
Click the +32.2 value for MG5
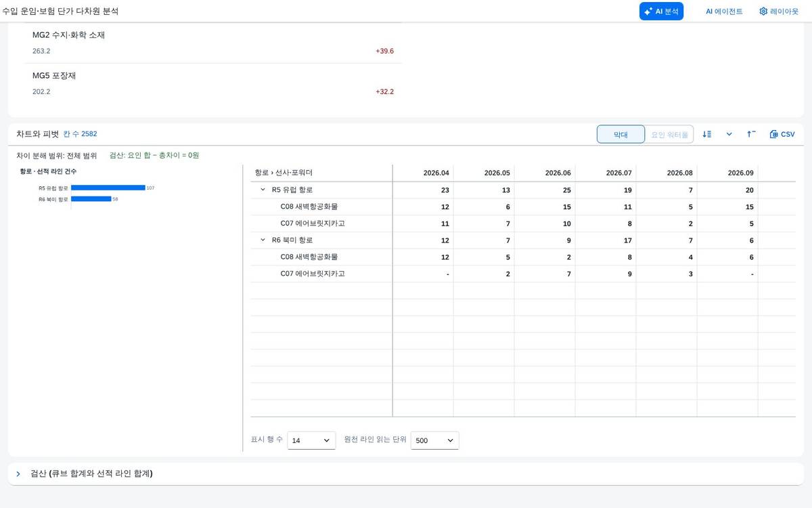384,92
